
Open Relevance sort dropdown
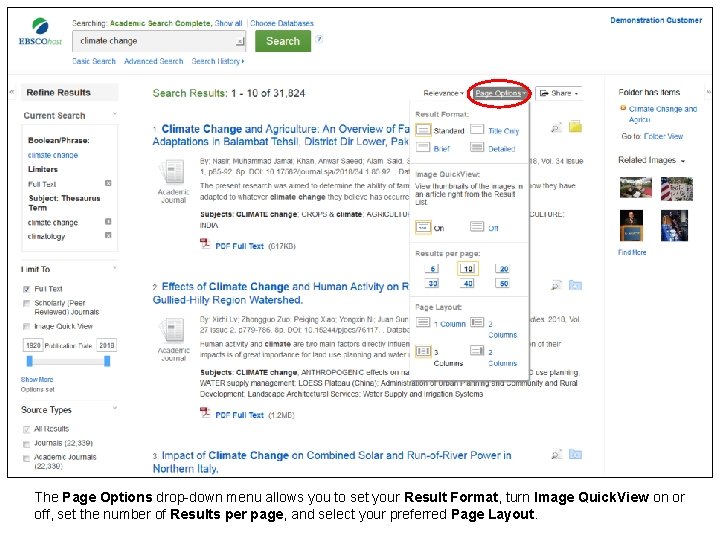(443, 93)
